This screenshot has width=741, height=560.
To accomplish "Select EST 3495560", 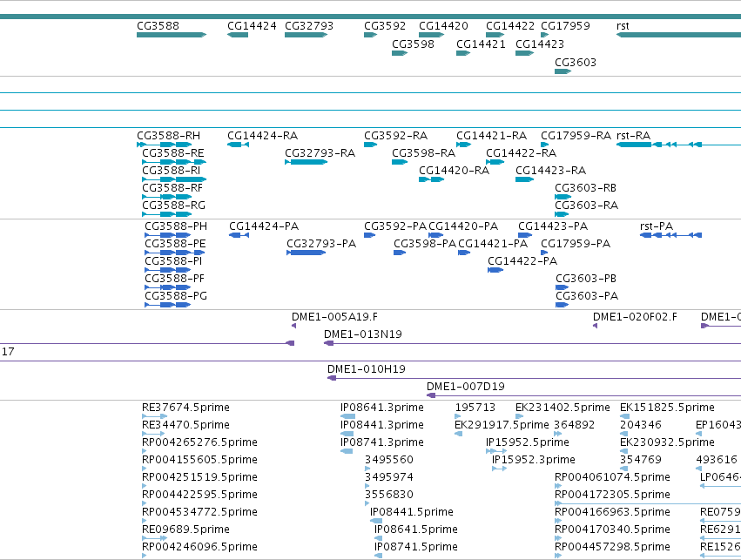I will pyautogui.click(x=367, y=469).
